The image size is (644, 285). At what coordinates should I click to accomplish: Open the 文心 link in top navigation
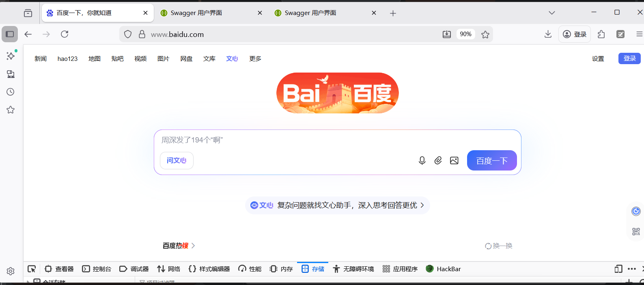pos(232,59)
